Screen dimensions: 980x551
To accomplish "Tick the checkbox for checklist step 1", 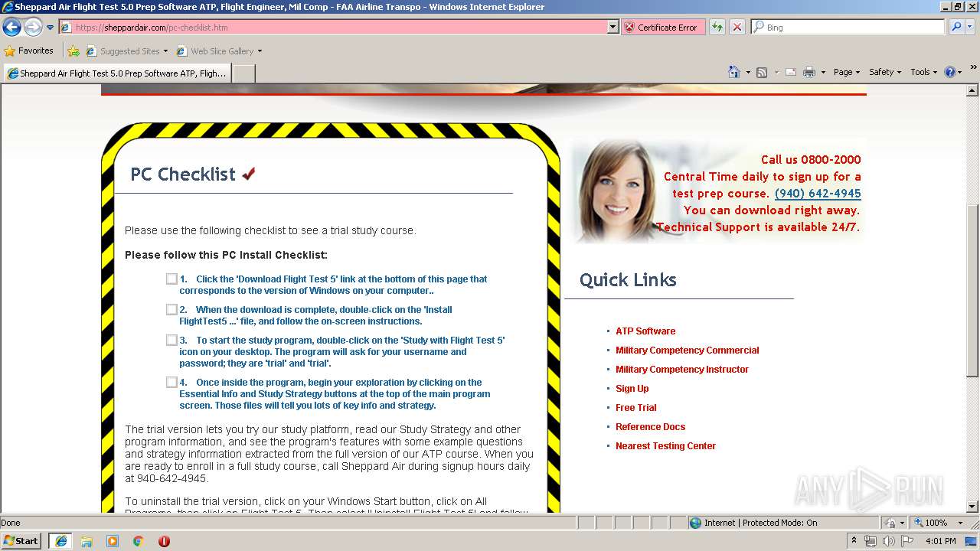I will 171,279.
